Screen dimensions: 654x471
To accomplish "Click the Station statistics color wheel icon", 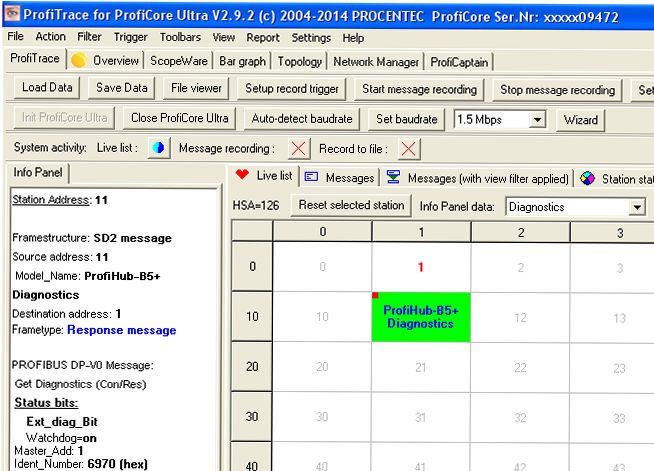I will [x=587, y=179].
